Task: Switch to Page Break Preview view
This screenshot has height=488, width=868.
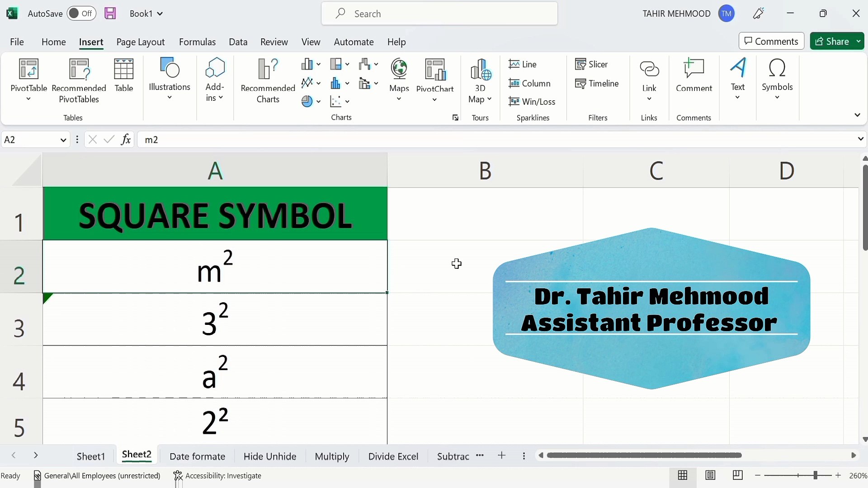Action: click(x=737, y=475)
